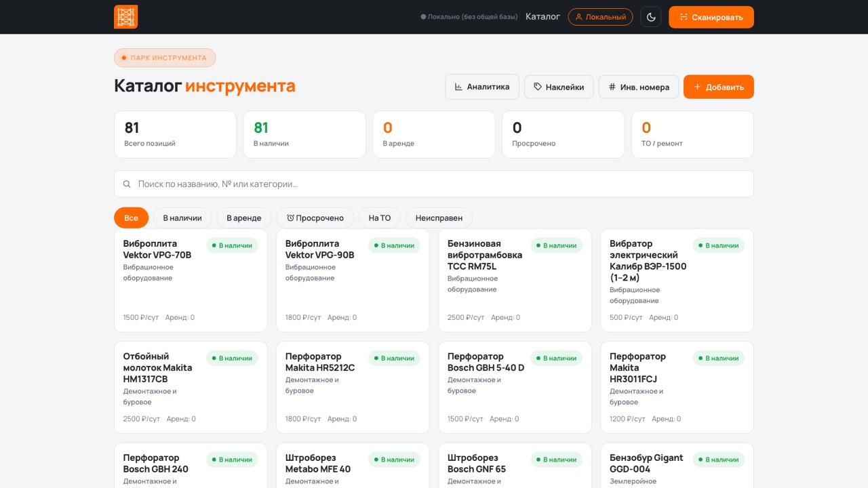868x488 pixels.
Task: Open Штроборез Bosch GNF 65 card
Action: pos(515,466)
